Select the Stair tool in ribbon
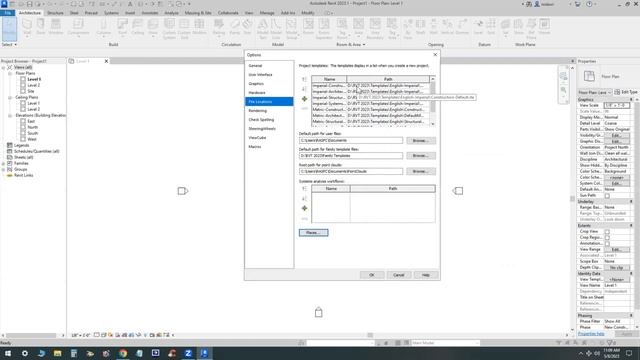Viewport: 640px width, 360px height. [x=247, y=27]
